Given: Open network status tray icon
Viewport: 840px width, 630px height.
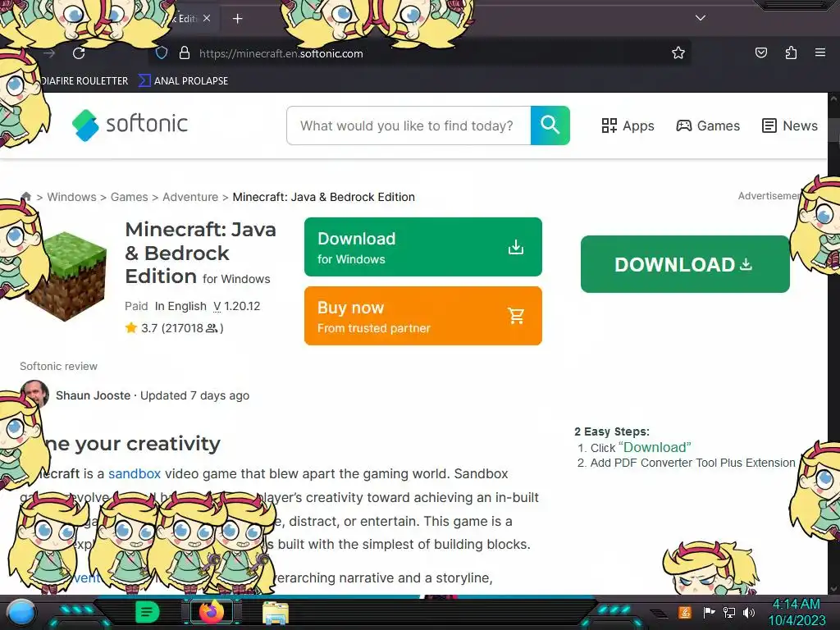Looking at the screenshot, I should (x=729, y=612).
